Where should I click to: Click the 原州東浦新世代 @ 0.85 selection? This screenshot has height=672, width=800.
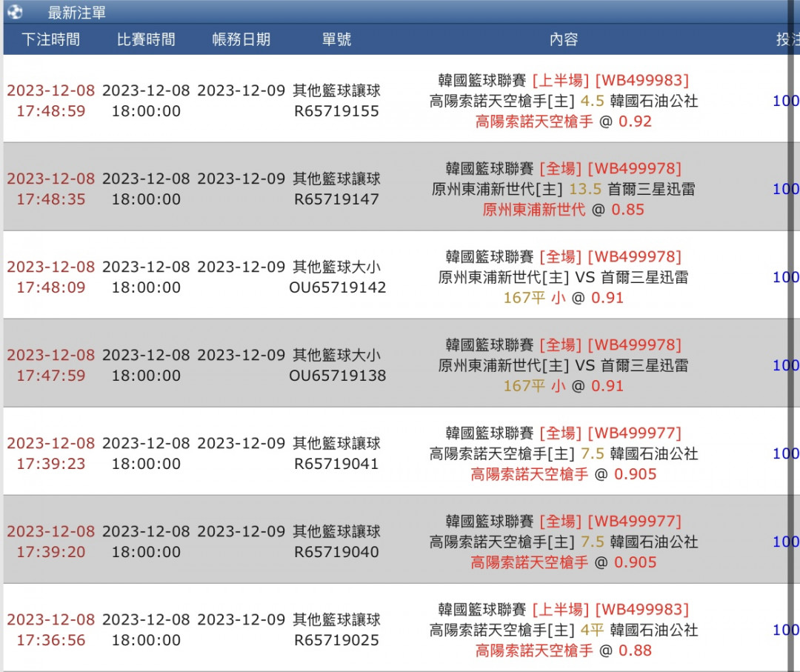click(563, 210)
